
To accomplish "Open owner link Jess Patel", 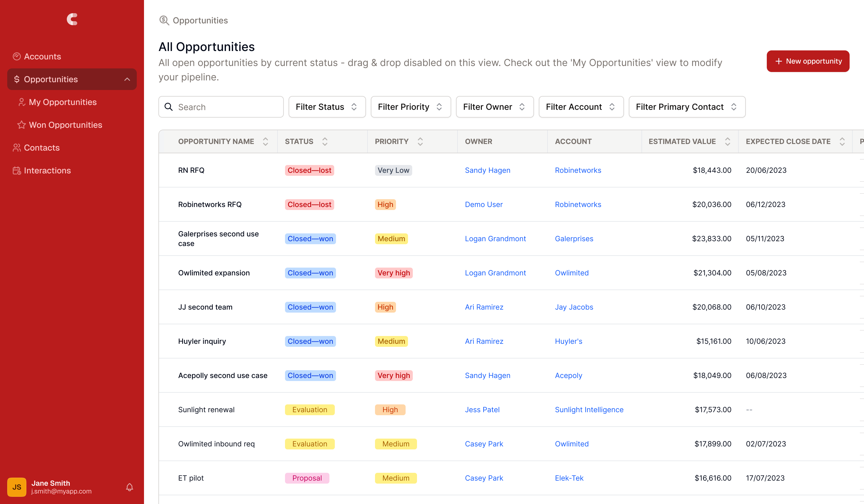I will (x=482, y=410).
